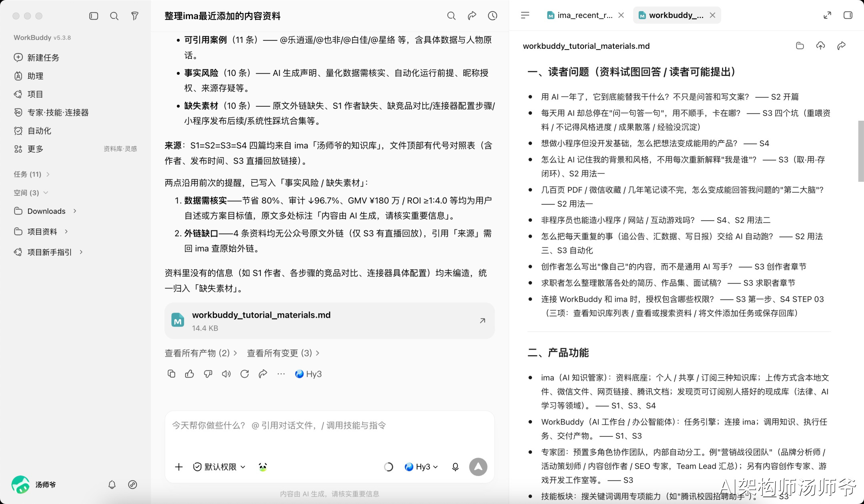The height and width of the screenshot is (504, 864).
Task: Click the open arrow on file card
Action: 482,321
